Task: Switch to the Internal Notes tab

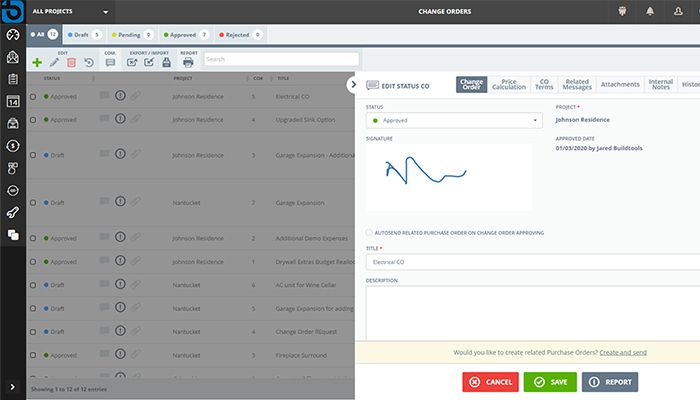Action: coord(660,84)
